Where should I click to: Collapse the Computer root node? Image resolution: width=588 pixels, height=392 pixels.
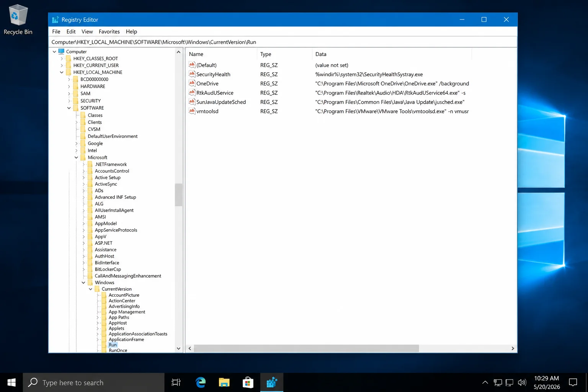[x=54, y=52]
